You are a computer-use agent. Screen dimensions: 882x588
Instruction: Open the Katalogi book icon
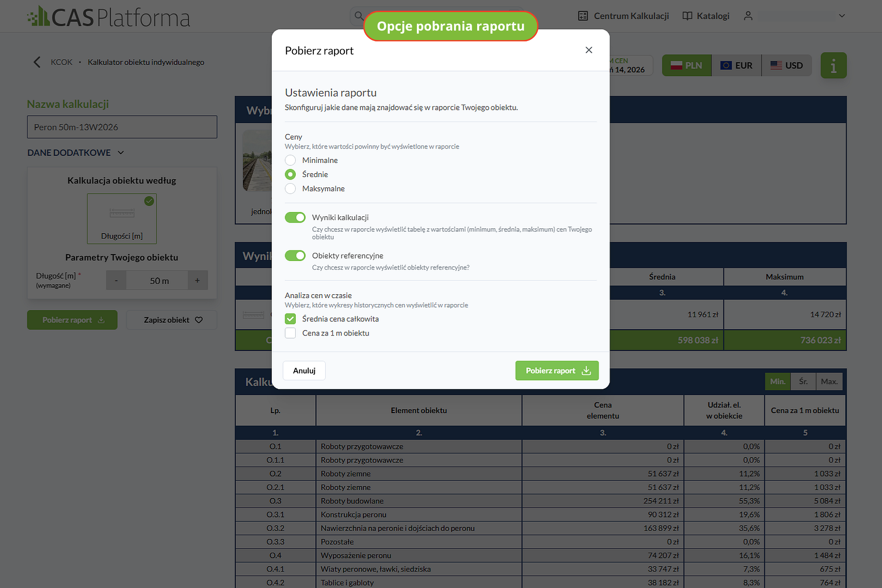click(x=687, y=16)
